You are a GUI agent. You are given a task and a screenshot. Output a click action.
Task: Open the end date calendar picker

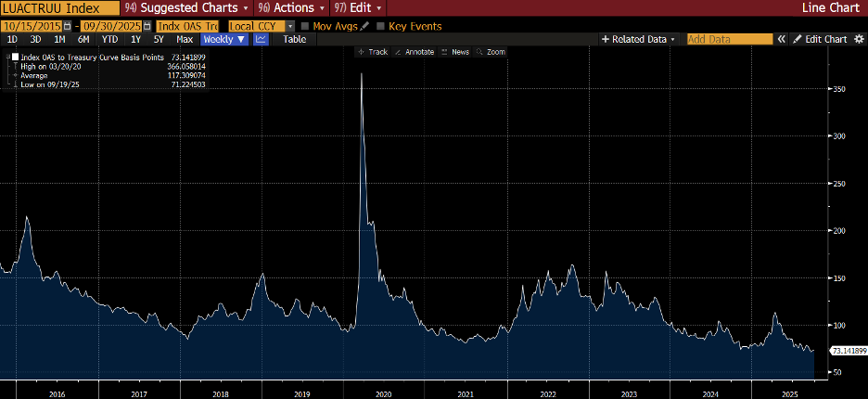tap(147, 26)
